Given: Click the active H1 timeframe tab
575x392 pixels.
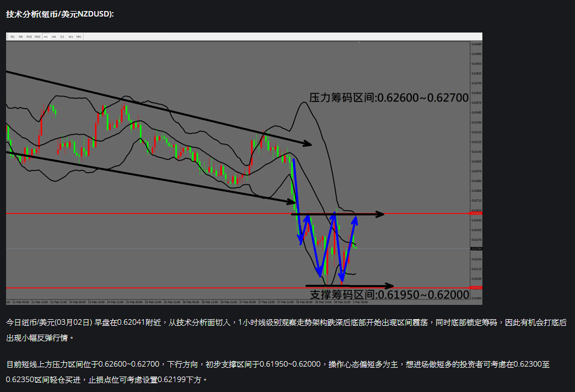Looking at the screenshot, I should coord(46,37).
